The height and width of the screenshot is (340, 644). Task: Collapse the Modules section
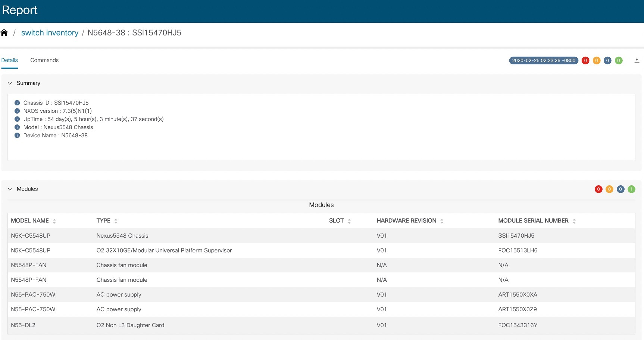[x=10, y=189]
